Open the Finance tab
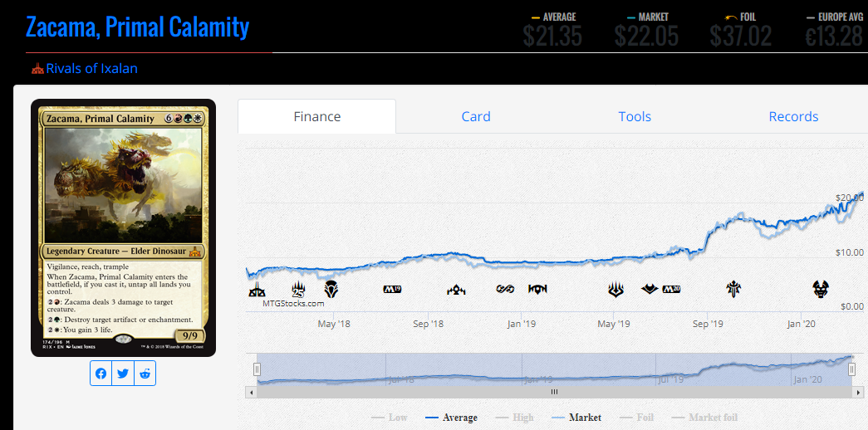Image resolution: width=868 pixels, height=430 pixels. [317, 117]
